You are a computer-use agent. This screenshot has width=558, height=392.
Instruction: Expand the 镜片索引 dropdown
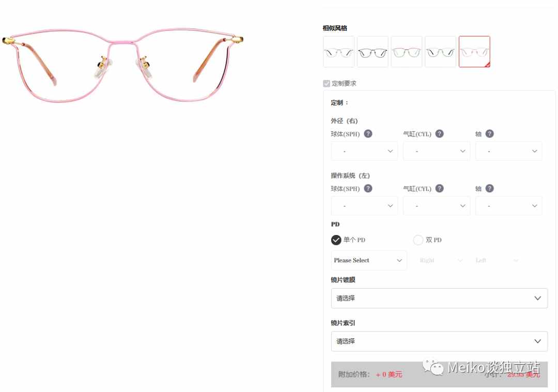439,341
